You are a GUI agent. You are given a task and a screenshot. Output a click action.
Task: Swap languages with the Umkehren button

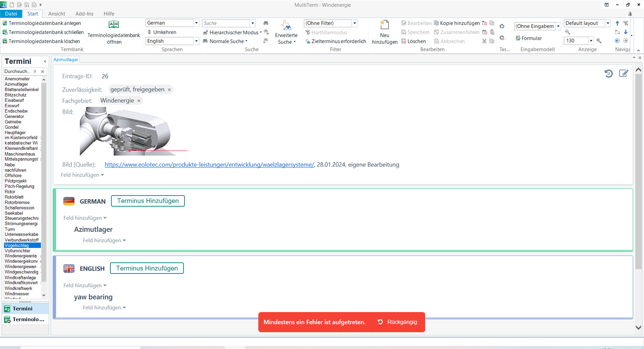tap(162, 32)
